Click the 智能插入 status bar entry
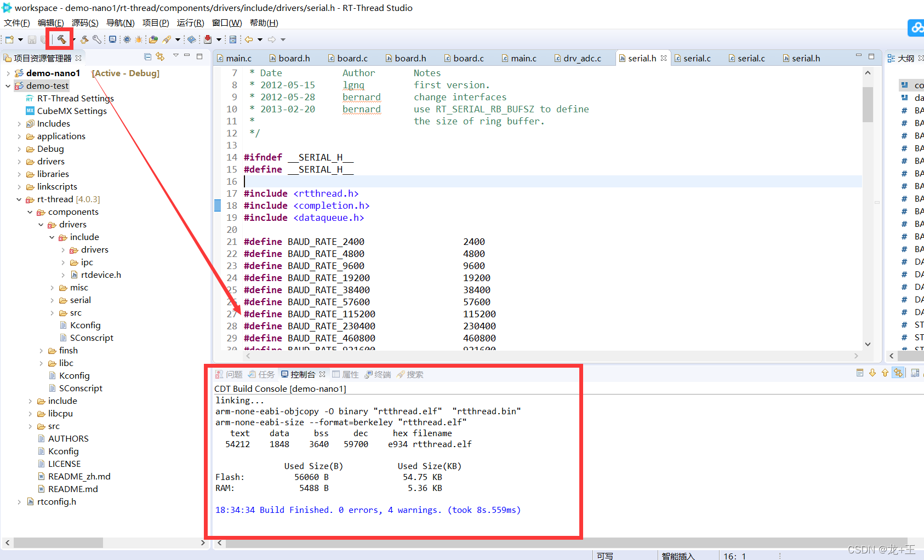Screen dimensions: 924x560 (x=678, y=556)
